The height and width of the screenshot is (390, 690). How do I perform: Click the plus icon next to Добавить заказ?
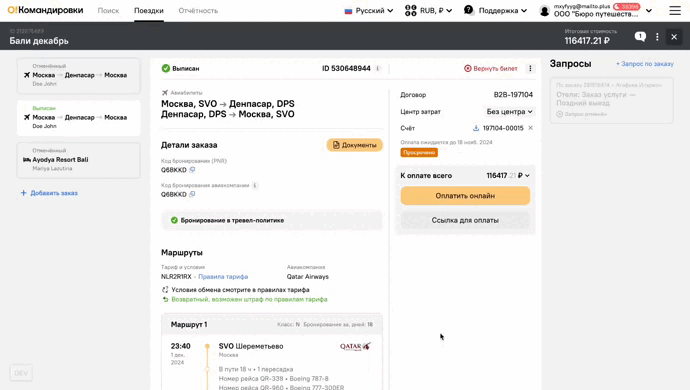[24, 193]
